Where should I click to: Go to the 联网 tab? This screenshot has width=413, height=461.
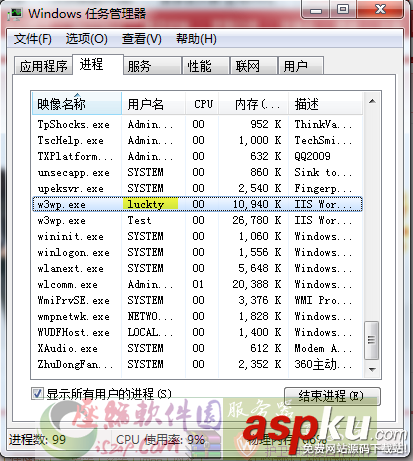coord(254,66)
